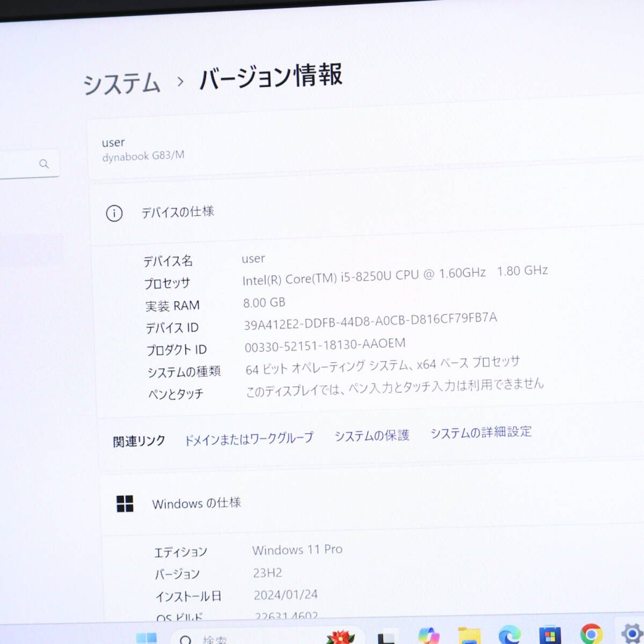Select the ペンとタッチ value text
Viewport: 644px width, 644px height.
click(x=394, y=387)
